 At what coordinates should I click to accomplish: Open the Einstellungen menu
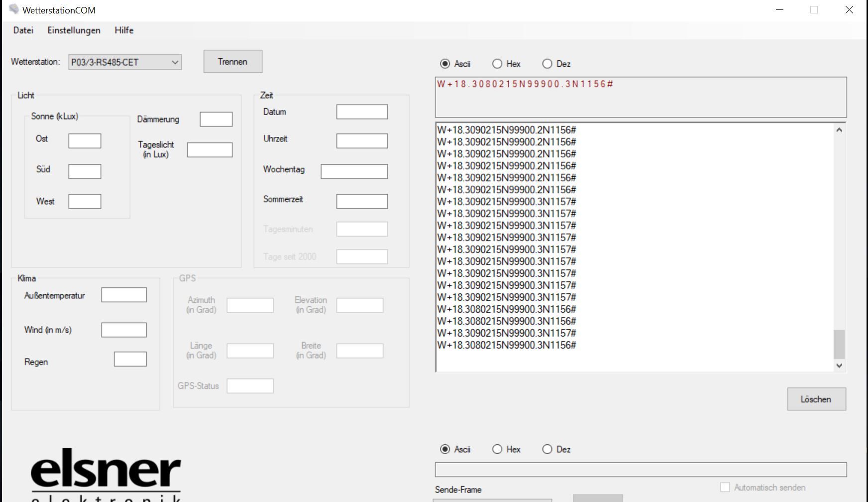[x=74, y=30]
